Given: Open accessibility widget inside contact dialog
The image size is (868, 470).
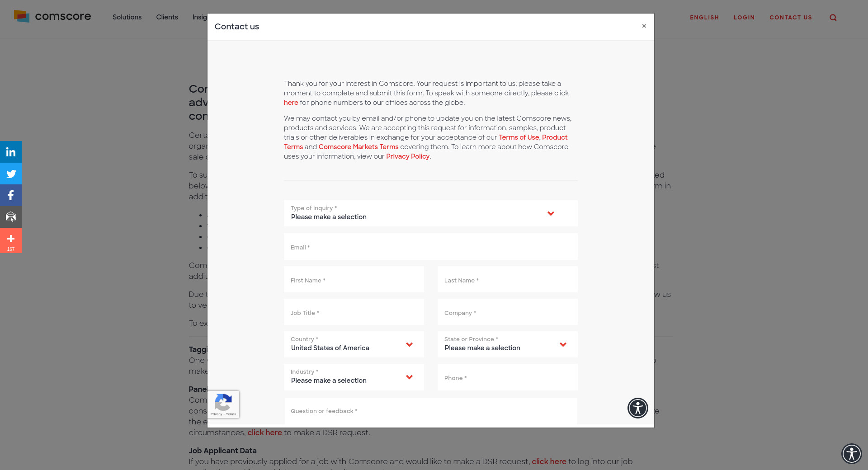Looking at the screenshot, I should click(637, 408).
